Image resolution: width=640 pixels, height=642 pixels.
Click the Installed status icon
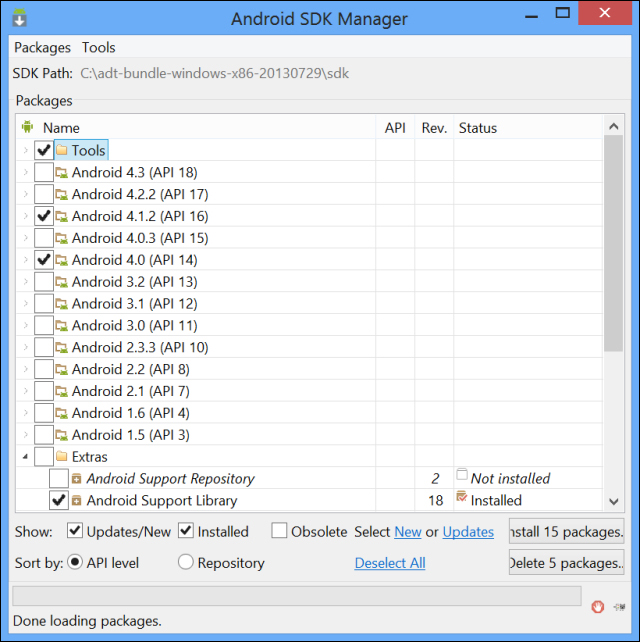(x=462, y=497)
